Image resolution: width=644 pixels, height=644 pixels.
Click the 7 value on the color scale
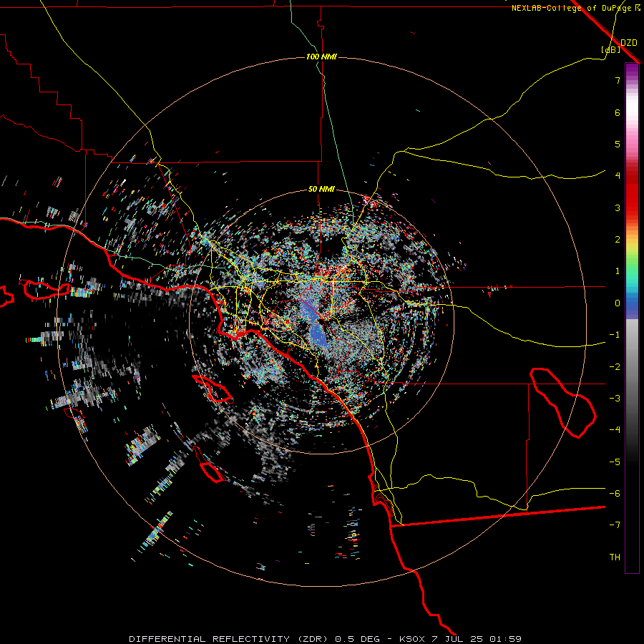pos(618,80)
